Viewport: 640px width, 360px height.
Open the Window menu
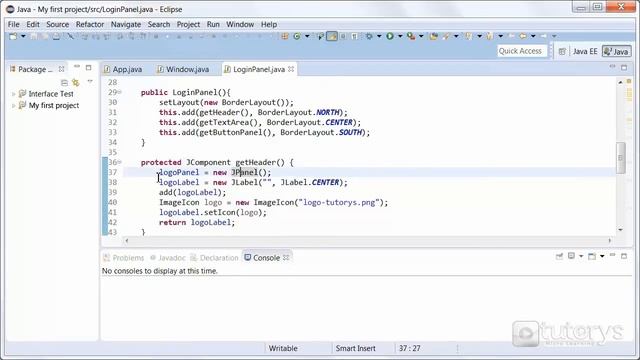coord(240,24)
